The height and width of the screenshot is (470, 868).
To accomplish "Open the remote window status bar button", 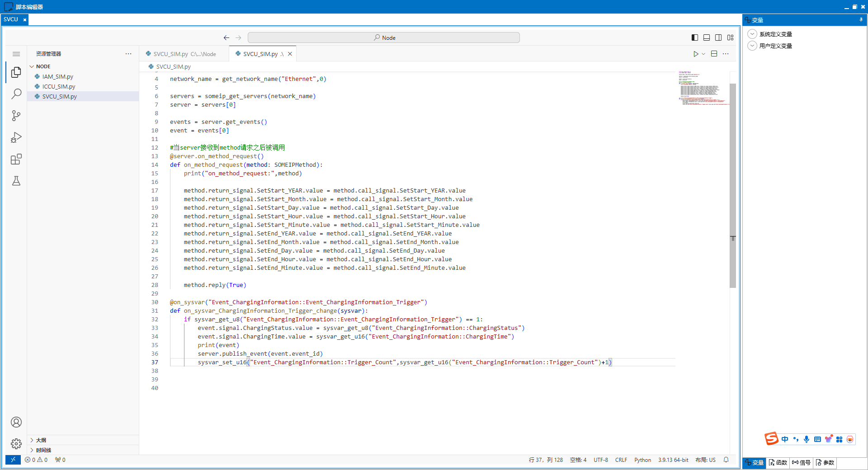I will click(x=13, y=460).
